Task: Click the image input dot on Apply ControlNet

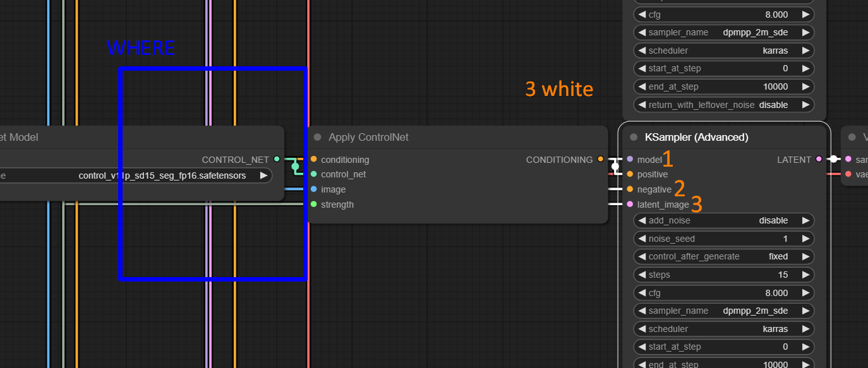Action: click(x=313, y=189)
